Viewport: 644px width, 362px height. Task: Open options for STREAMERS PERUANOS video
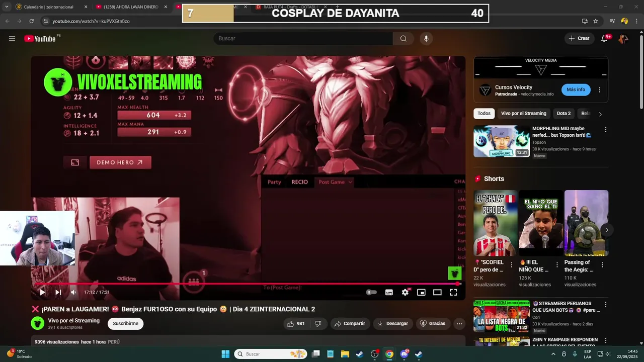[605, 305]
